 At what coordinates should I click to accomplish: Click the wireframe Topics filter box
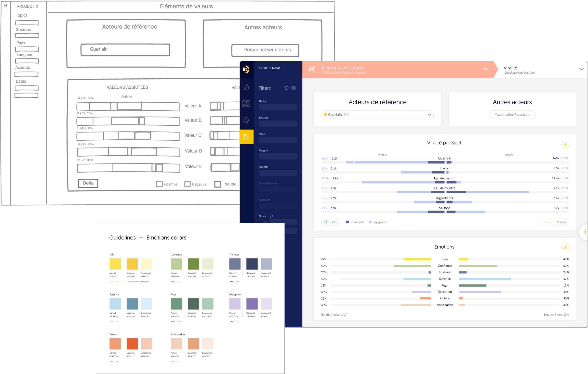(x=27, y=23)
